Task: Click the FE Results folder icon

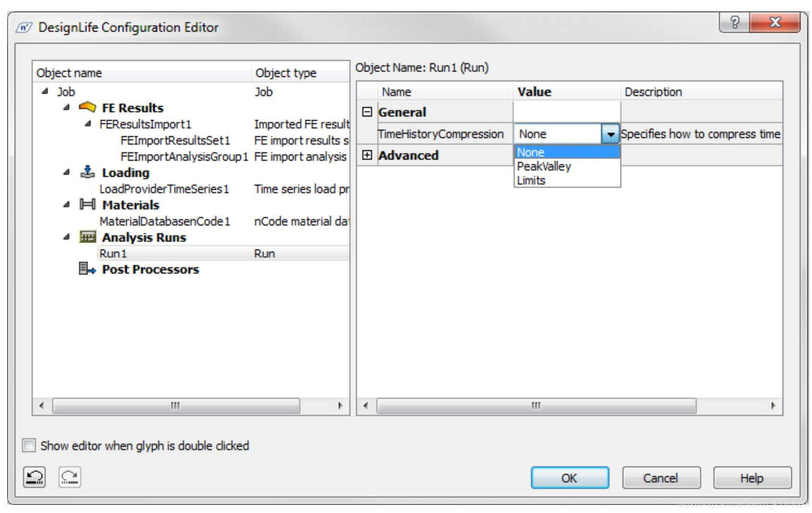Action: tap(87, 107)
